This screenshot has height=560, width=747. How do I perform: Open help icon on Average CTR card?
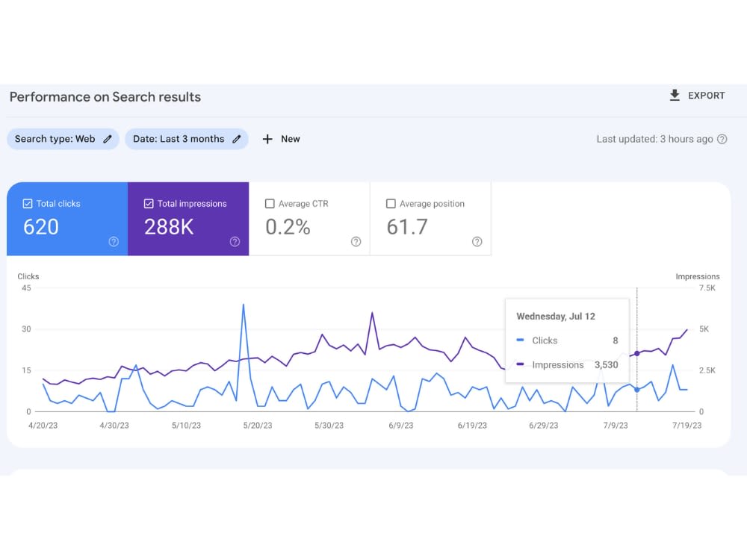[356, 241]
